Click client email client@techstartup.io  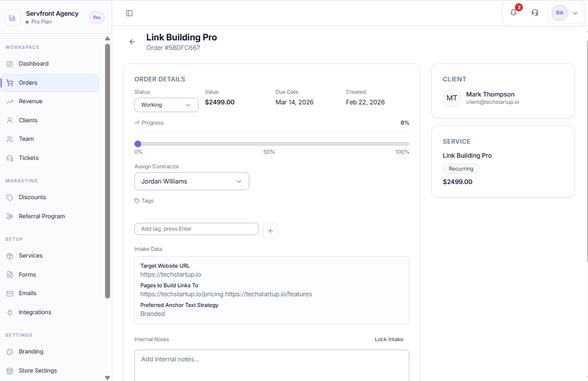click(x=493, y=102)
